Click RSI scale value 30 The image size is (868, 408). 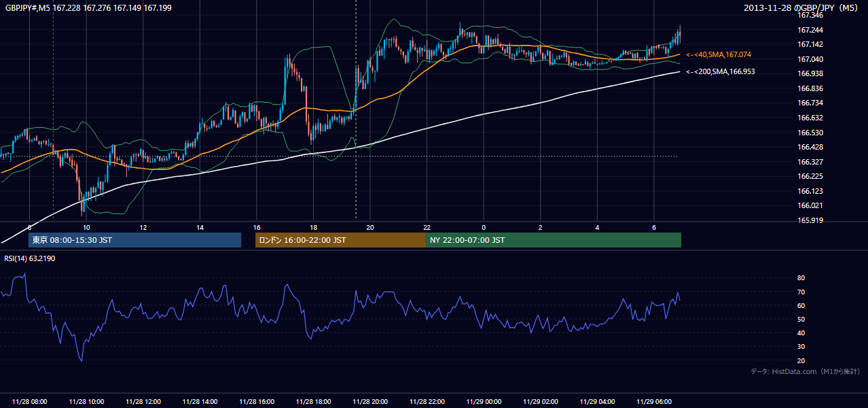coord(801,347)
